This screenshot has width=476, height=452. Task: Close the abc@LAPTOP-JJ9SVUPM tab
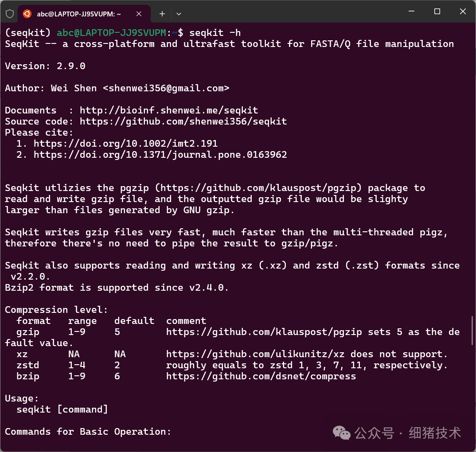click(x=139, y=14)
